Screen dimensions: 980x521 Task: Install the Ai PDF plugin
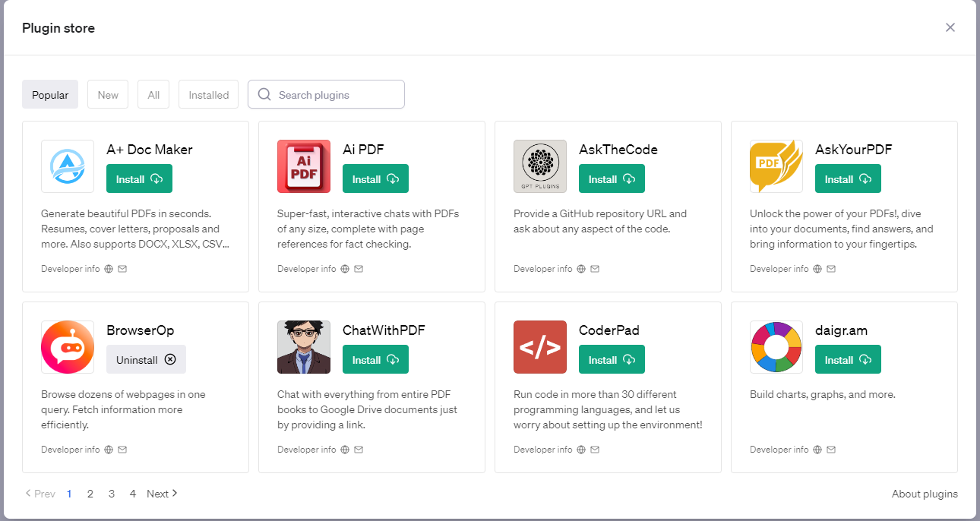pos(375,179)
